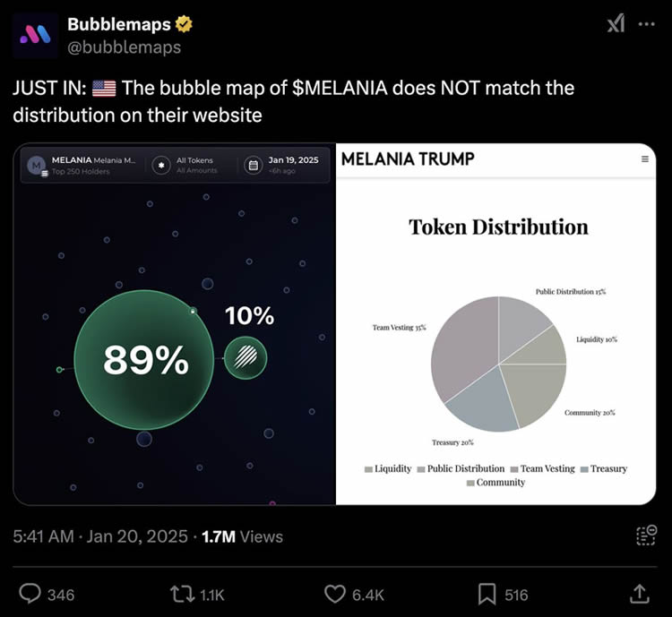This screenshot has height=617, width=672.
Task: Click the Bubblemaps profile avatar
Action: 36,35
